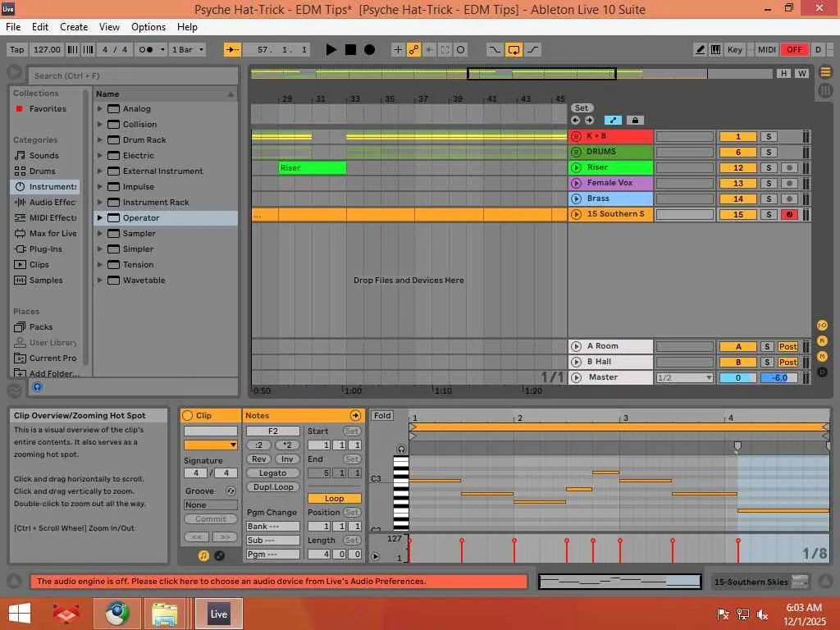Start playback with the Play button
Viewport: 840px width, 630px height.
click(331, 50)
